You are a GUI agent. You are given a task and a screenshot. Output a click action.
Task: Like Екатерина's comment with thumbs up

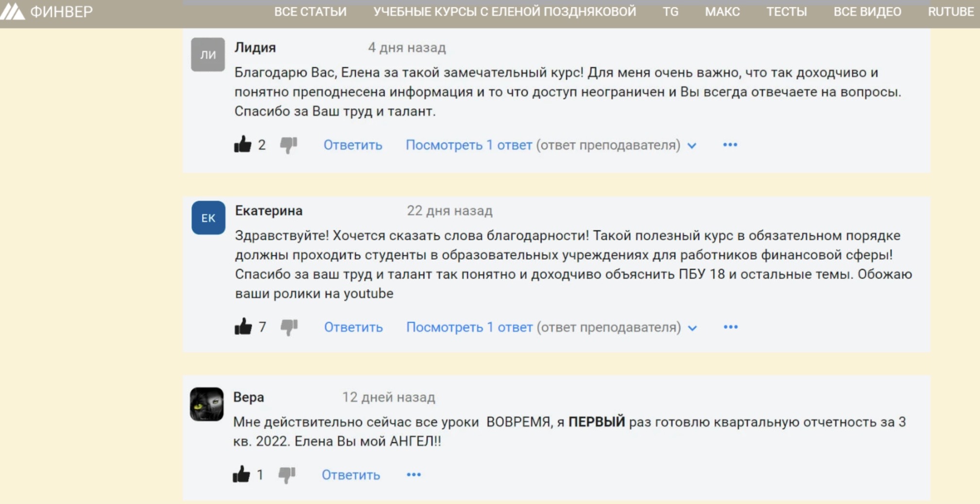243,327
